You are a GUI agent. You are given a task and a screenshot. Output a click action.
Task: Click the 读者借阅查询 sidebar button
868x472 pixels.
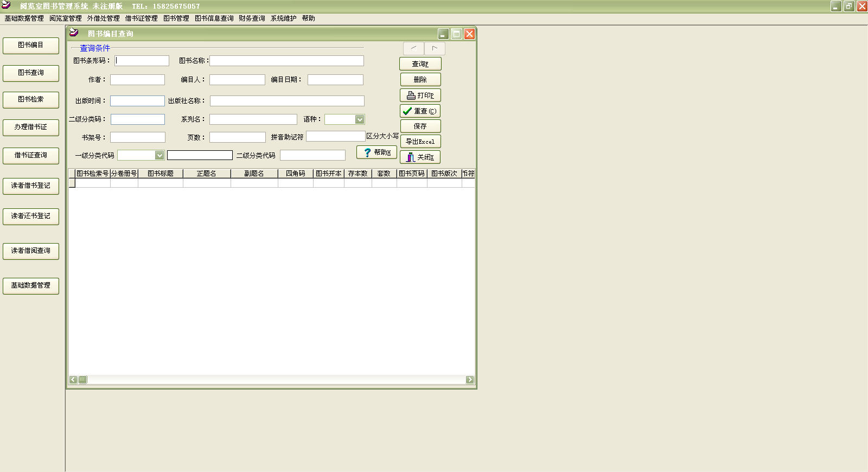click(x=31, y=251)
